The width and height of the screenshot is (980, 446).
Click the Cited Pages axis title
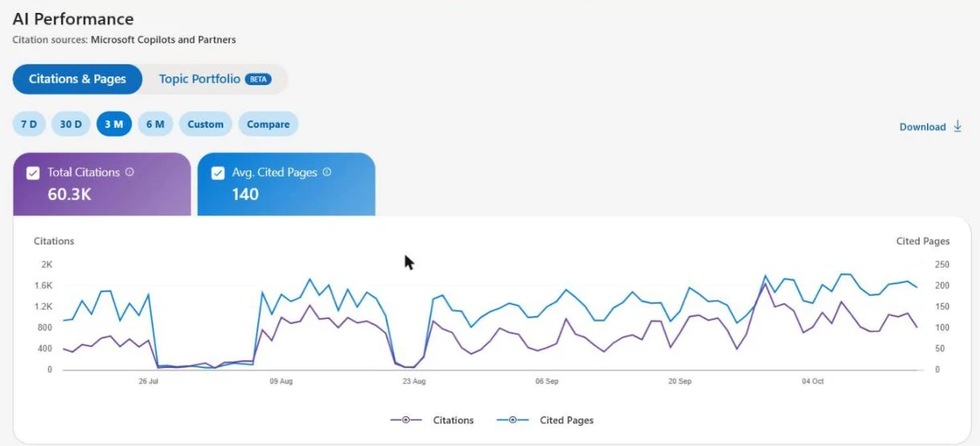[x=923, y=241]
